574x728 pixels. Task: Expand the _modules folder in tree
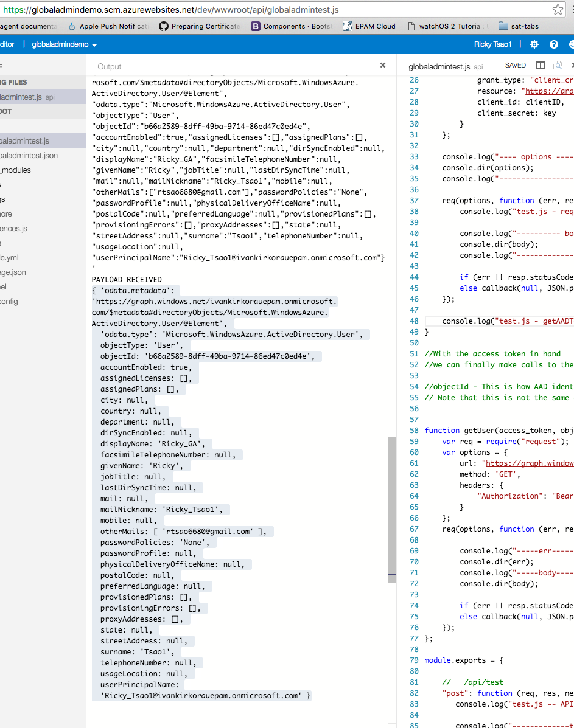(15, 170)
